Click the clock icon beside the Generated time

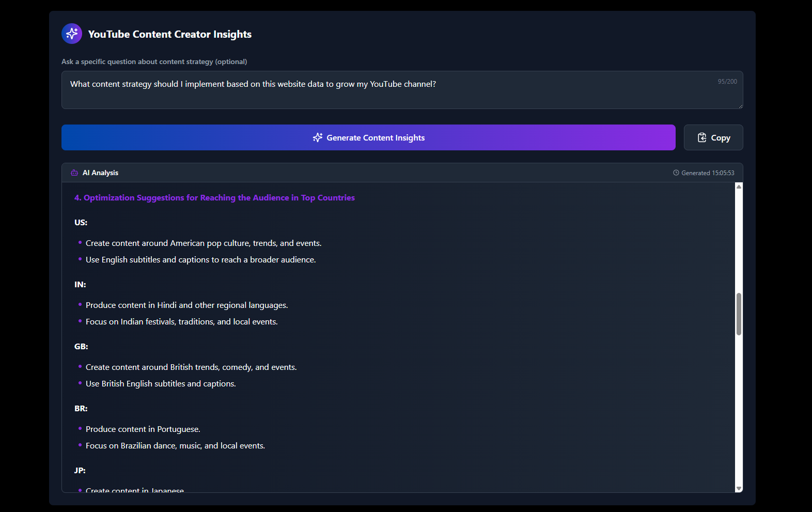(676, 173)
